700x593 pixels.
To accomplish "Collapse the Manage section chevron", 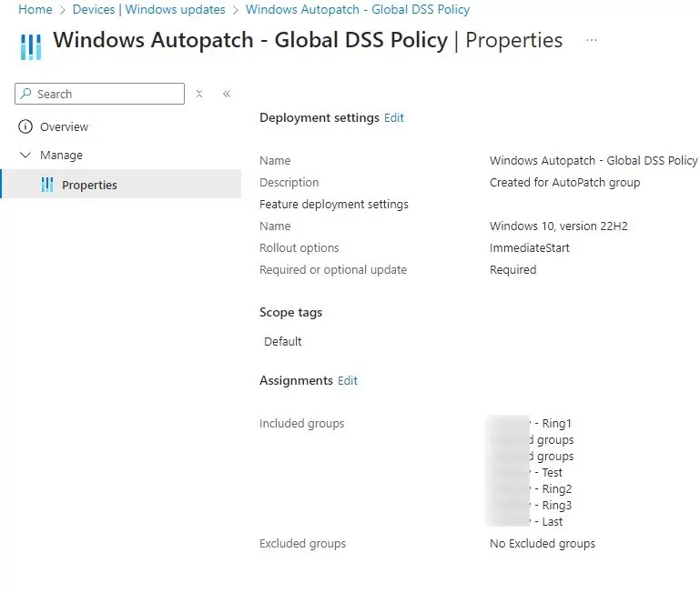I will (25, 155).
